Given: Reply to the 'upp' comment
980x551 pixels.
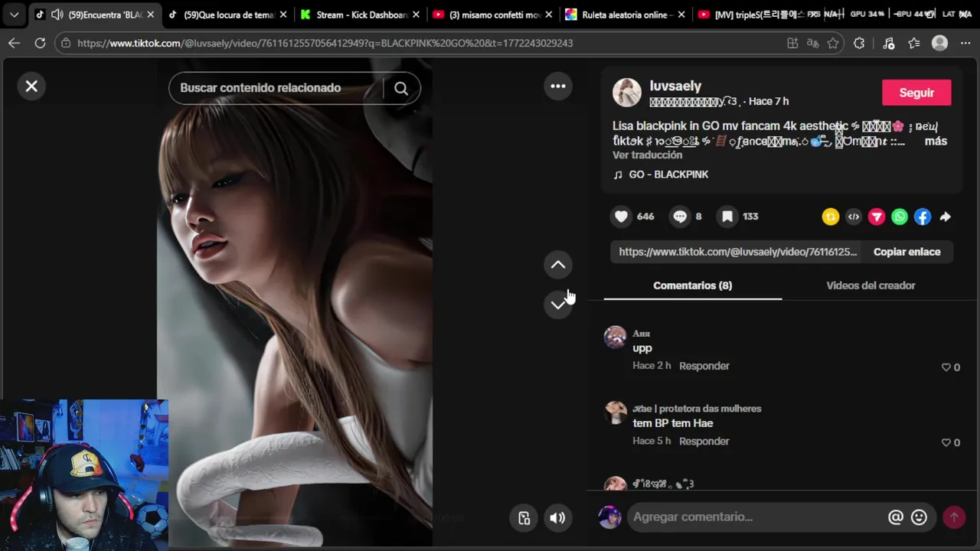Looking at the screenshot, I should [704, 366].
